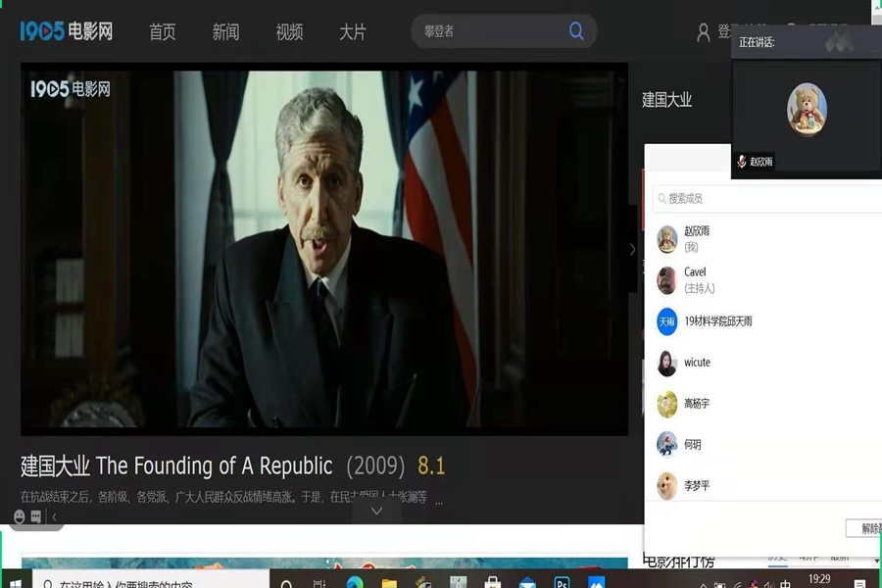
Task: Expand the movie description with down chevron
Action: click(x=377, y=511)
